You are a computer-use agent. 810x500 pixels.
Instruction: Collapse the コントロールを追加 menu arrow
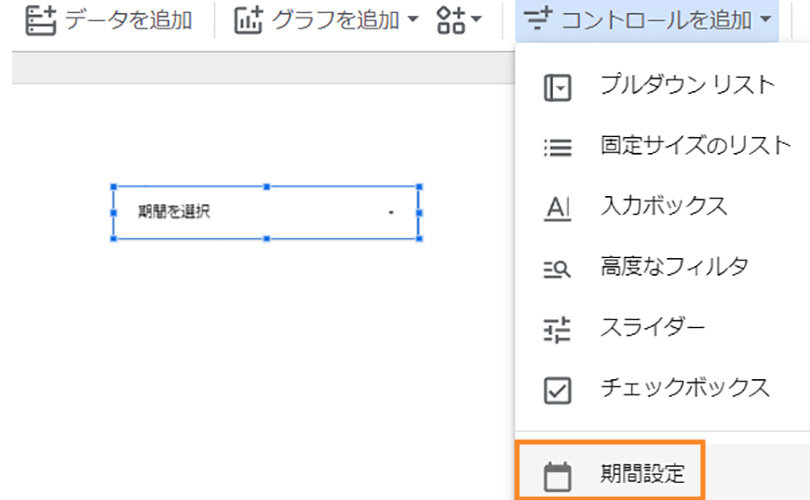(765, 21)
